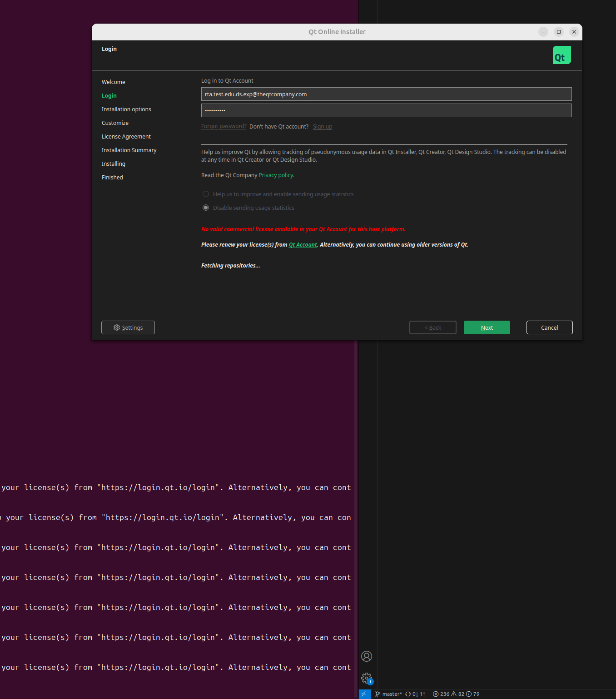Focus the Qt Account email field
Screen dimensions: 616x699
(x=386, y=94)
